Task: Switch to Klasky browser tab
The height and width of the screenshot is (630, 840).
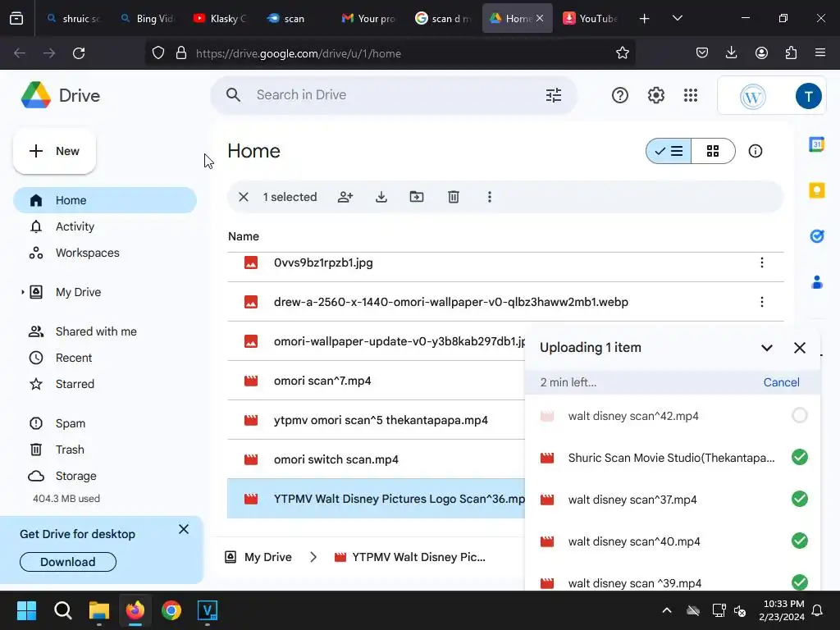Action: click(221, 18)
